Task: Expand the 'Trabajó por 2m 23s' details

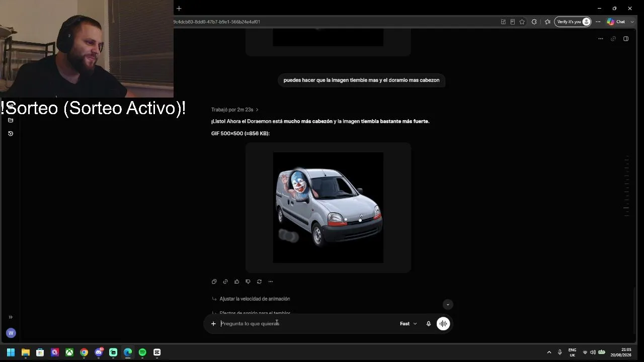Action: pyautogui.click(x=235, y=110)
